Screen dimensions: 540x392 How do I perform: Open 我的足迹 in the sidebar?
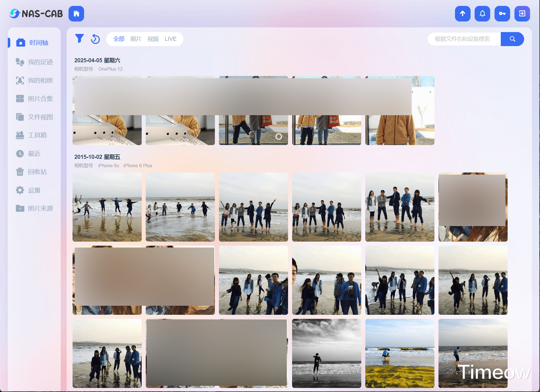(34, 62)
